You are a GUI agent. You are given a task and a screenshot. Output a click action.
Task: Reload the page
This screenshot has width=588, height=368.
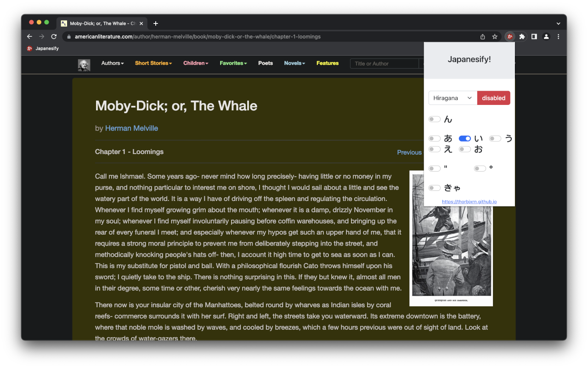coord(54,37)
